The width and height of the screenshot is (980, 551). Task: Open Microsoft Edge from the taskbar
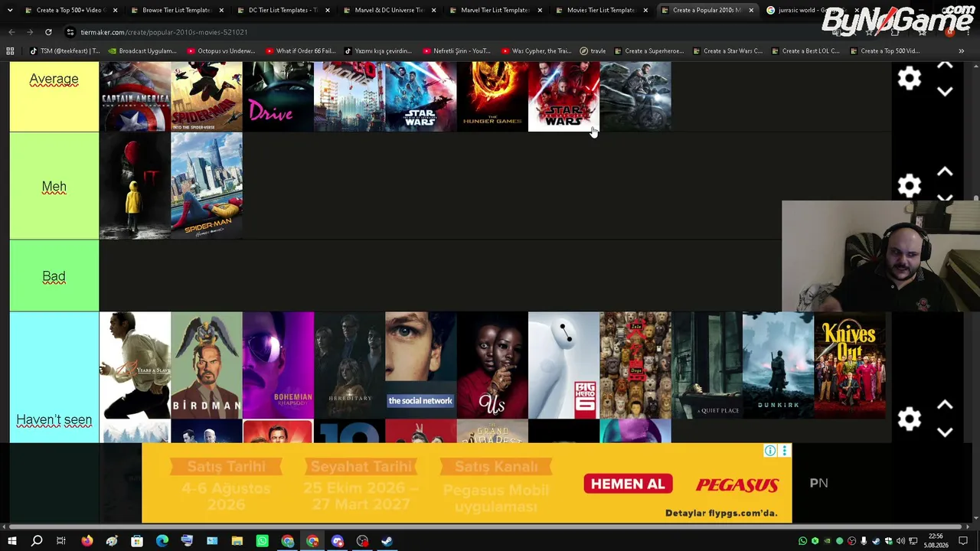(162, 541)
